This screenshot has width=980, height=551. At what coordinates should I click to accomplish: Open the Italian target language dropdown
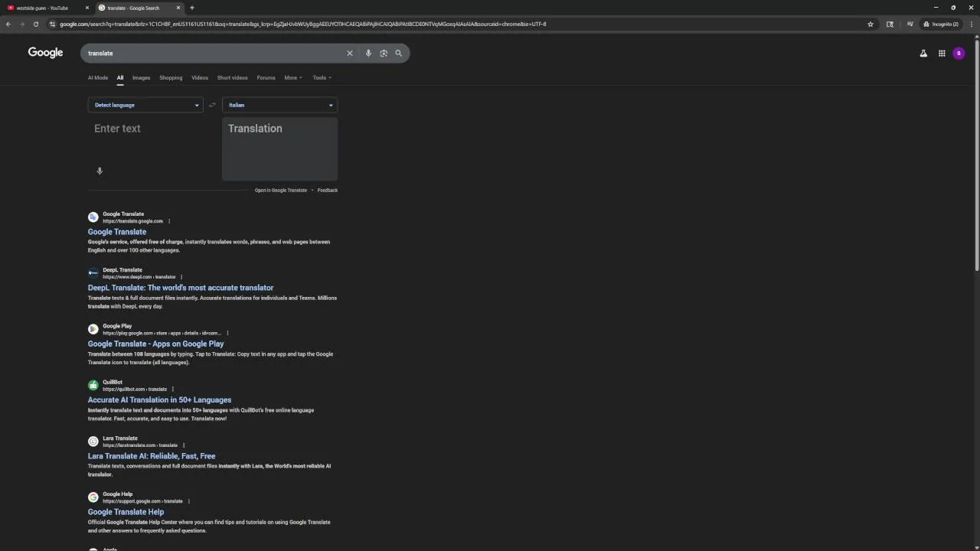[279, 105]
